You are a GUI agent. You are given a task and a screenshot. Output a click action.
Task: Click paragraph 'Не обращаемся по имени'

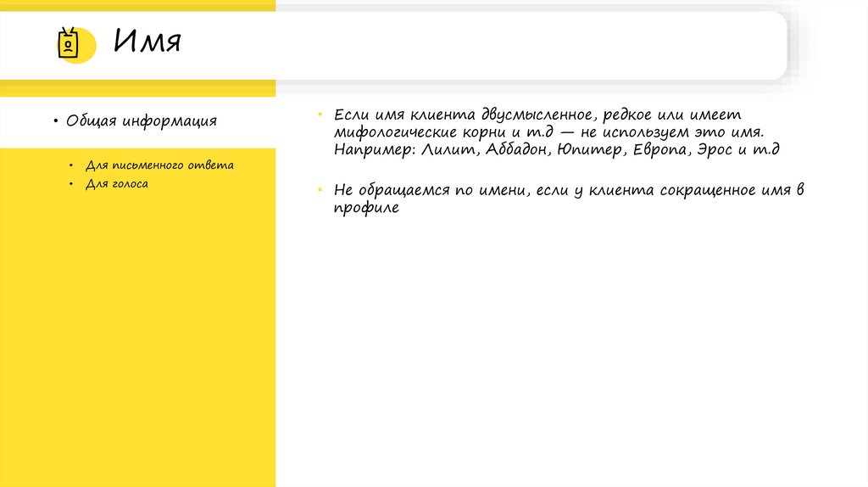pyautogui.click(x=569, y=199)
